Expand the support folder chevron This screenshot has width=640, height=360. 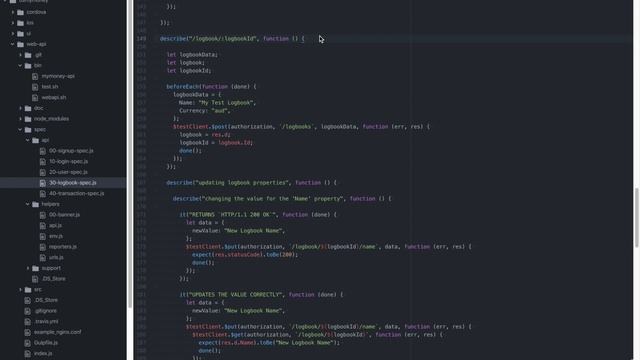28,268
